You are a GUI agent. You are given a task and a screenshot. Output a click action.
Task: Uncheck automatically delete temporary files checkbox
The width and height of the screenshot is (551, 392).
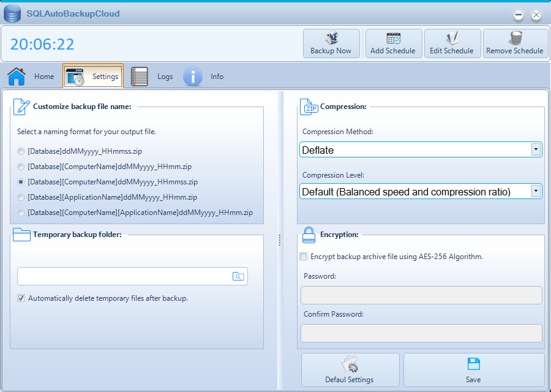pyautogui.click(x=21, y=298)
